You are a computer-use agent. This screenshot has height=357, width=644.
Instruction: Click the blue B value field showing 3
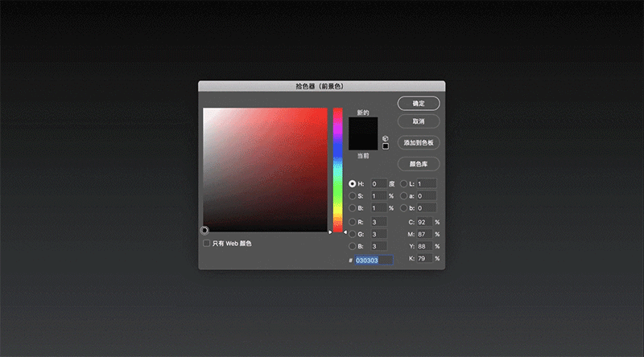tap(378, 246)
